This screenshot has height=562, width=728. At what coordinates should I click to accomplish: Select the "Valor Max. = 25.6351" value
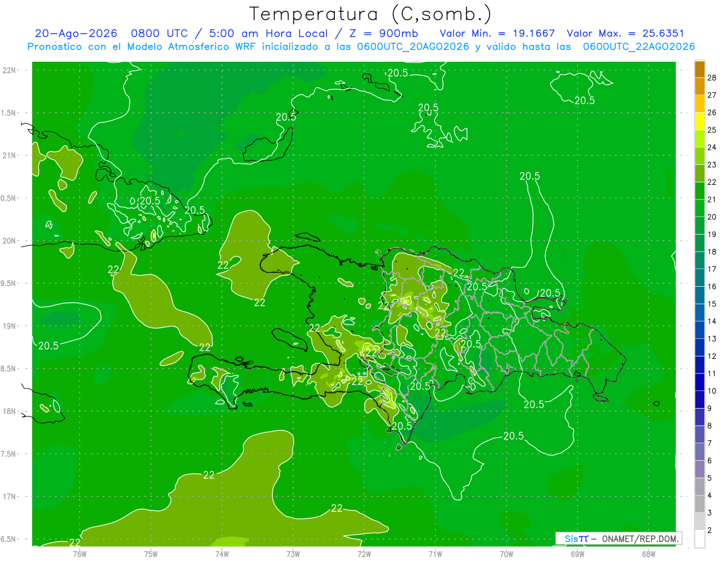625,33
